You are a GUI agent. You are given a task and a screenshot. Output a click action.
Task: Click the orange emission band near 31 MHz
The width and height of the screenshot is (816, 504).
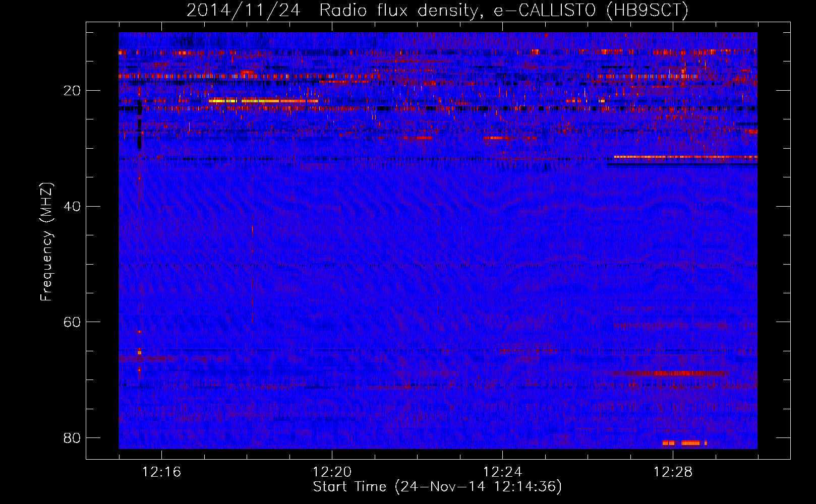685,157
